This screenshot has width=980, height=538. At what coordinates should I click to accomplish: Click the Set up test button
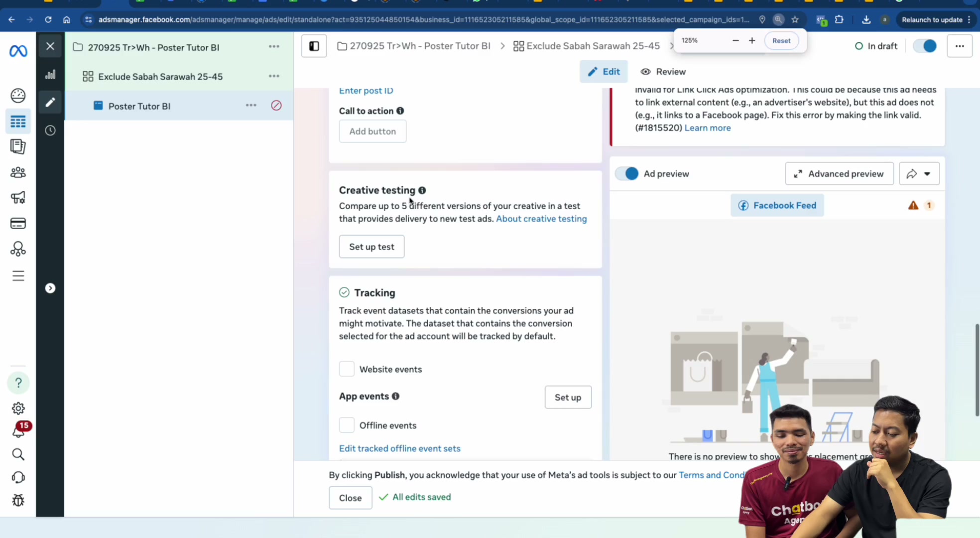pyautogui.click(x=371, y=247)
